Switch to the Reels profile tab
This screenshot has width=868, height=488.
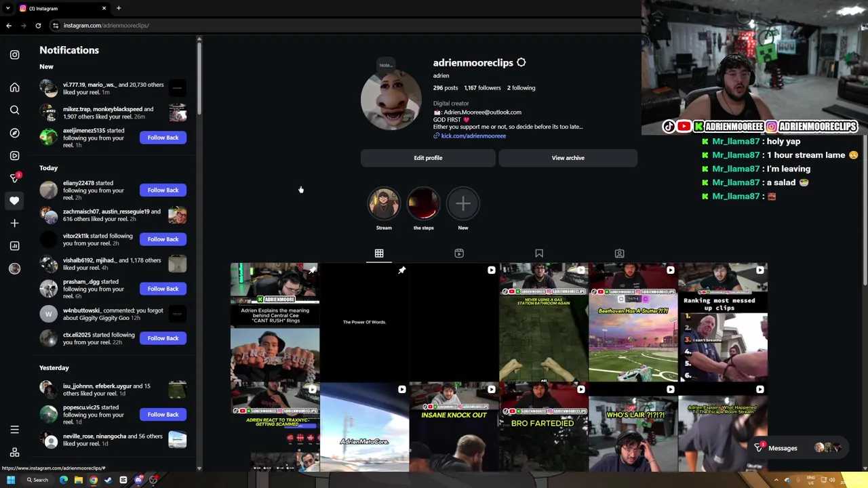(459, 253)
